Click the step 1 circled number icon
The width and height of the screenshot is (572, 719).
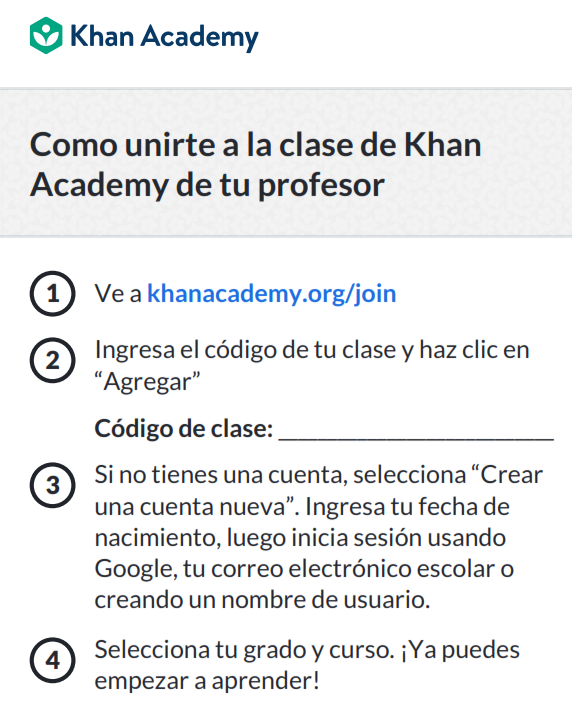(x=53, y=293)
